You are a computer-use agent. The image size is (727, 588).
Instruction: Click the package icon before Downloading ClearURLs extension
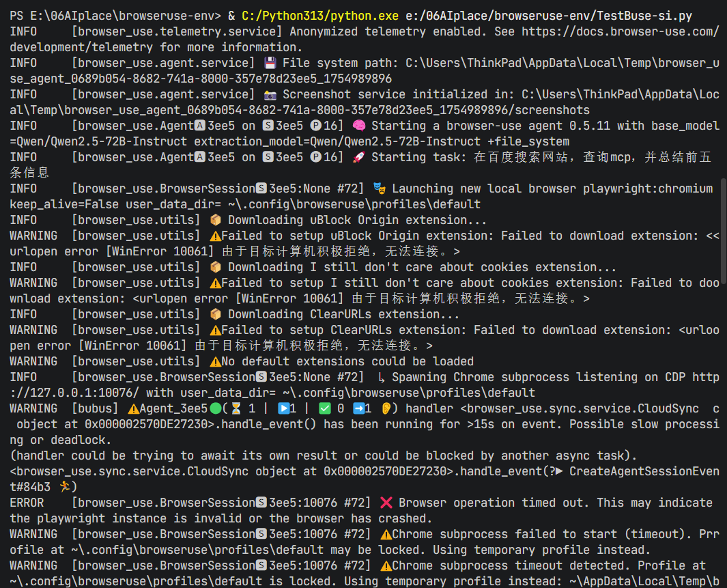point(216,314)
